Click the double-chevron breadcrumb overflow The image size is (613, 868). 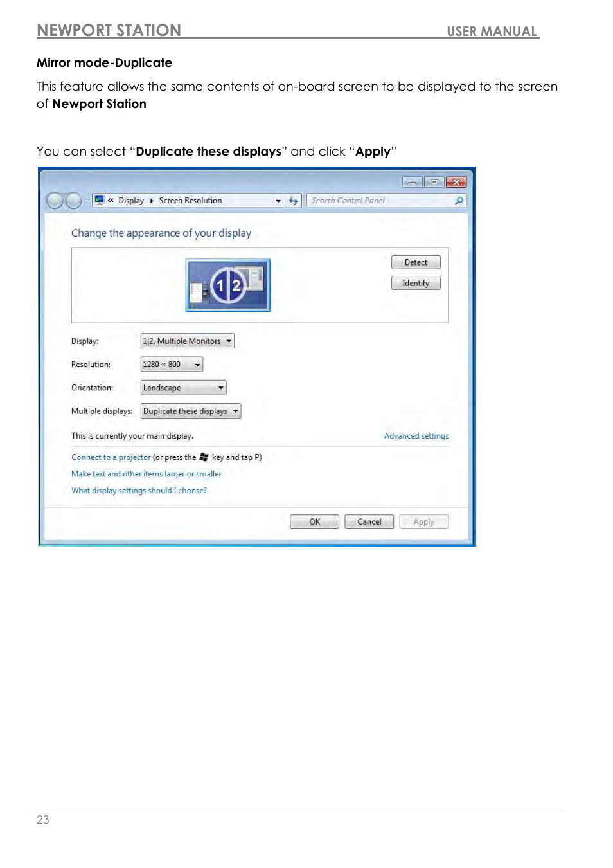(x=111, y=201)
